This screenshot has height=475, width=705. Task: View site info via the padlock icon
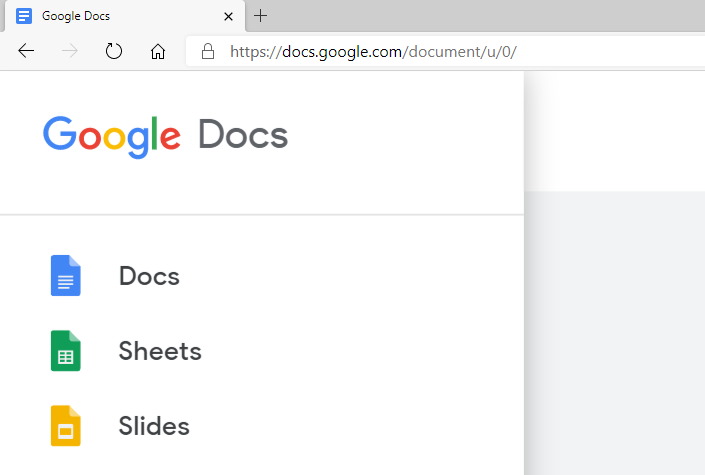click(x=208, y=52)
